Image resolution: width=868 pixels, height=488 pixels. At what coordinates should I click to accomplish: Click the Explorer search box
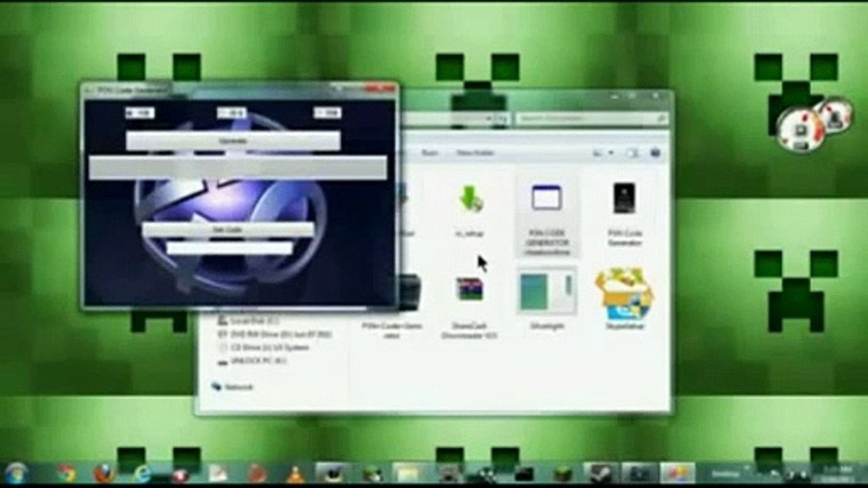click(591, 119)
